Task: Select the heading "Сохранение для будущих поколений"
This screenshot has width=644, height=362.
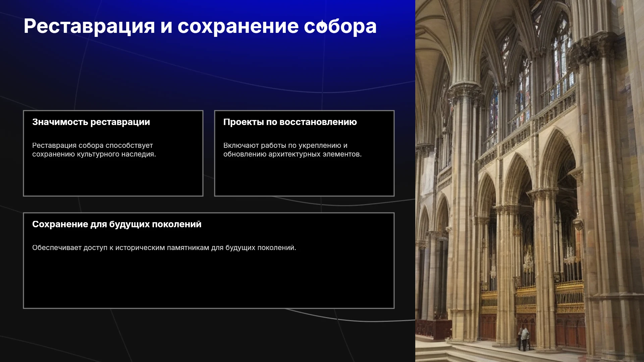Action: pyautogui.click(x=117, y=224)
